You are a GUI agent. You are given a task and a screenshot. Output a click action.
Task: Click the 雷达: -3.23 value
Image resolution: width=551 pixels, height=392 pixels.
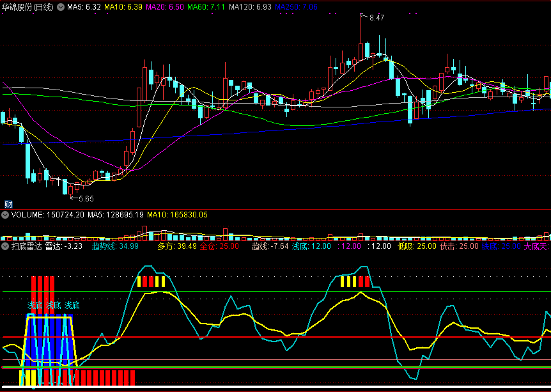[x=64, y=246]
